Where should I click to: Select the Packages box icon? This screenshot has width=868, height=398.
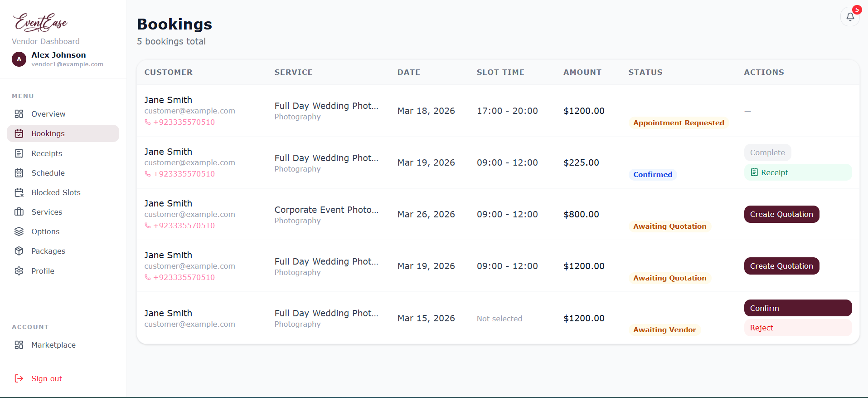[x=19, y=251]
